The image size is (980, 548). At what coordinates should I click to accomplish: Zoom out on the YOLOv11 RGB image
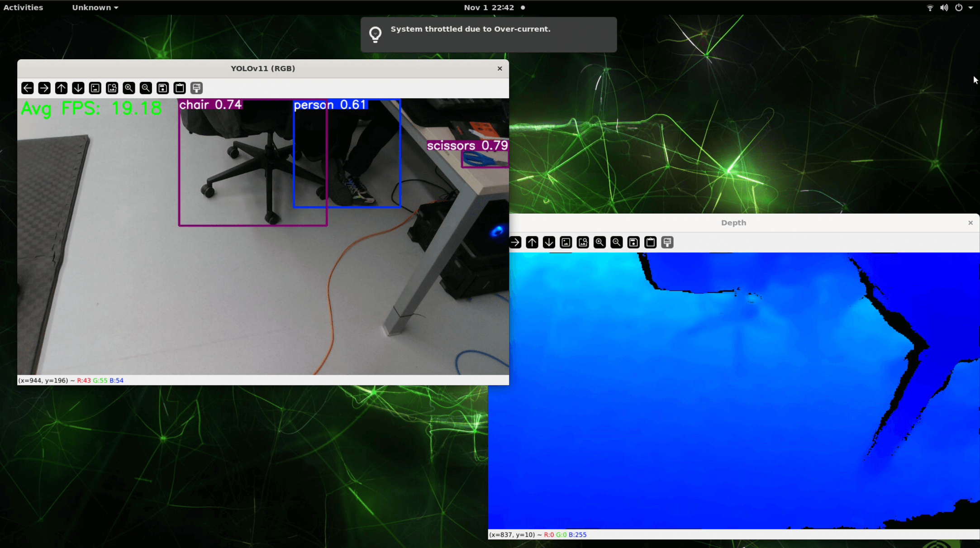(x=146, y=88)
